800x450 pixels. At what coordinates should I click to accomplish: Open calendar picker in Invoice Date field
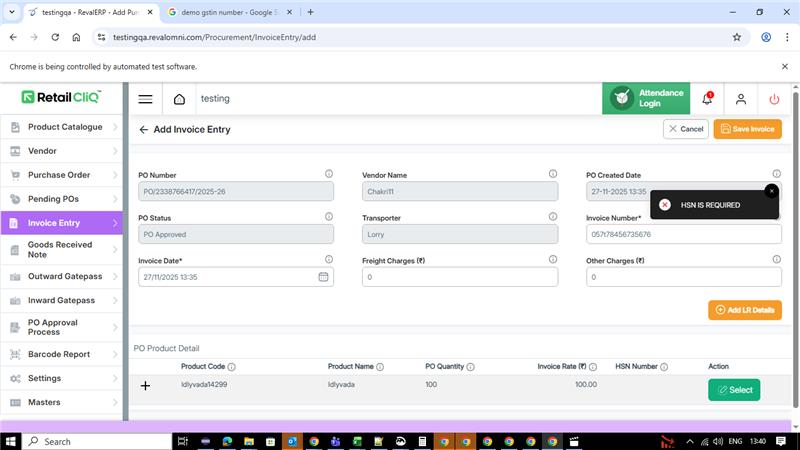tap(323, 277)
